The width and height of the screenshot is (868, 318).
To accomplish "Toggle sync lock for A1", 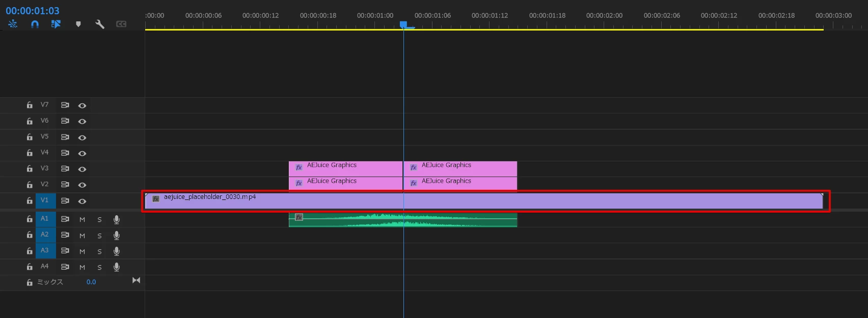I will [x=65, y=219].
